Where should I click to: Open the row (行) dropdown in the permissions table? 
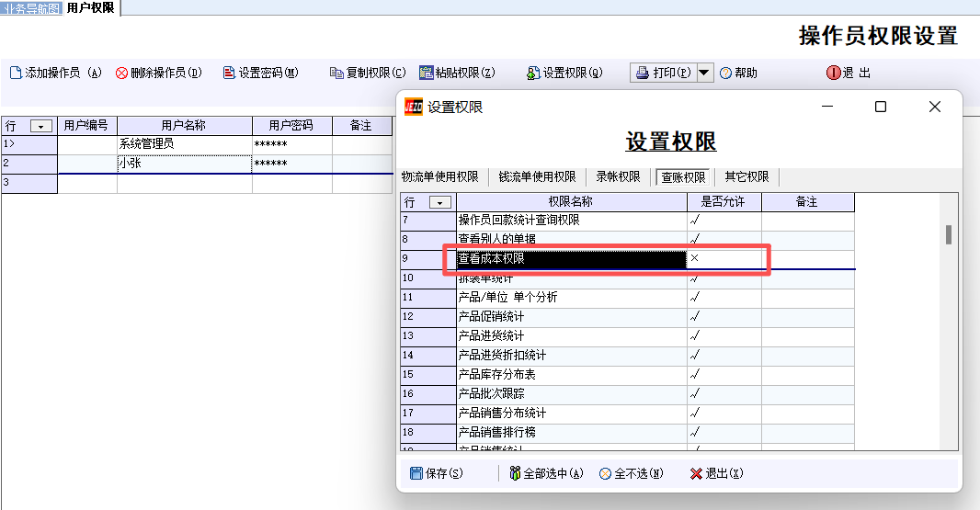(x=440, y=202)
